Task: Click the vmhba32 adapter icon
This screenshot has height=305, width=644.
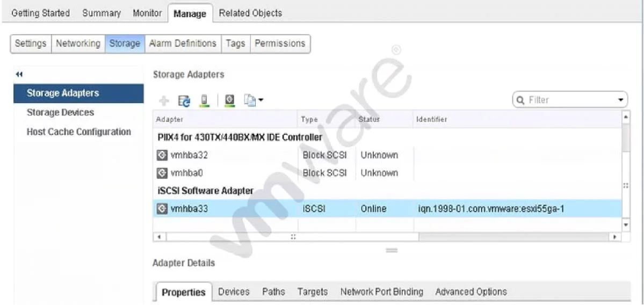Action: pos(162,155)
